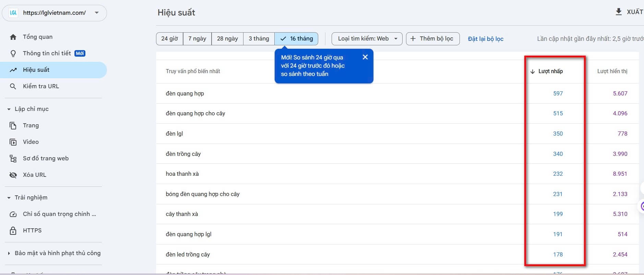Viewport: 644px width, 275px height.
Task: Click query 'đèn quang hợp lgl'
Action: pyautogui.click(x=189, y=234)
